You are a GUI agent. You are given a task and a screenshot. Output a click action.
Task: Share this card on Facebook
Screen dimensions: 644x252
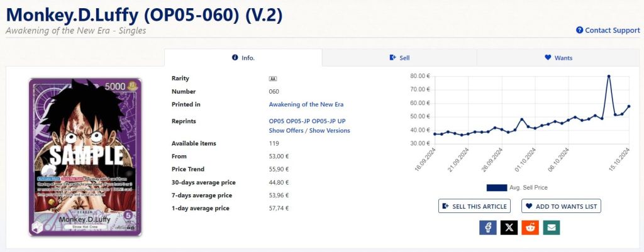click(487, 227)
